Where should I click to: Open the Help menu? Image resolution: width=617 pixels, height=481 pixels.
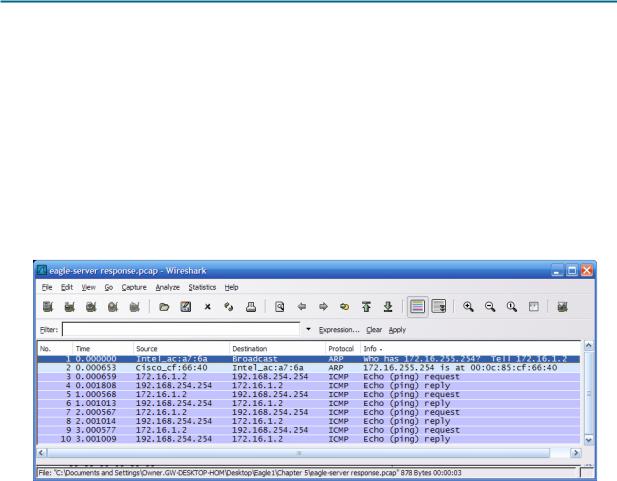tap(231, 287)
